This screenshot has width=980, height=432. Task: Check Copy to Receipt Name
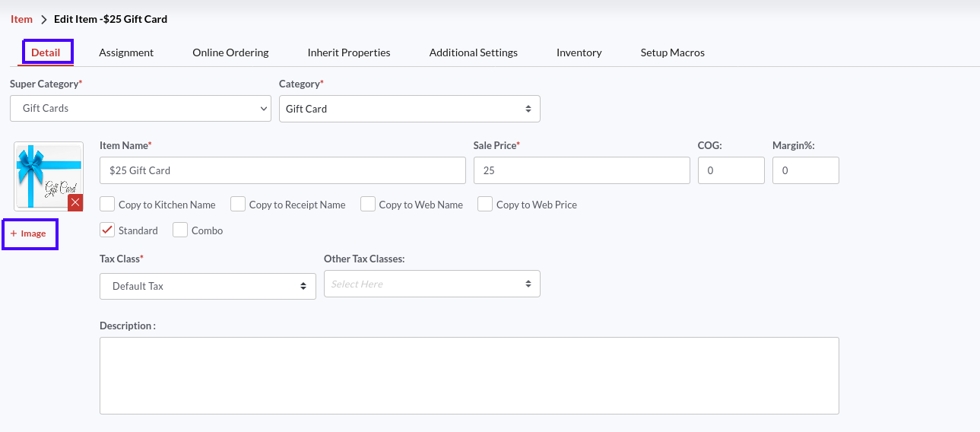(238, 204)
